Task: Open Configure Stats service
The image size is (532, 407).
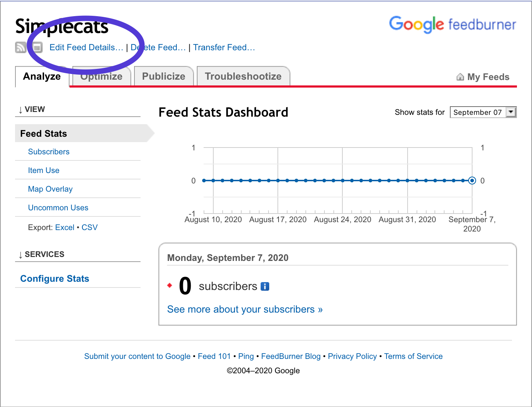Action: click(55, 279)
